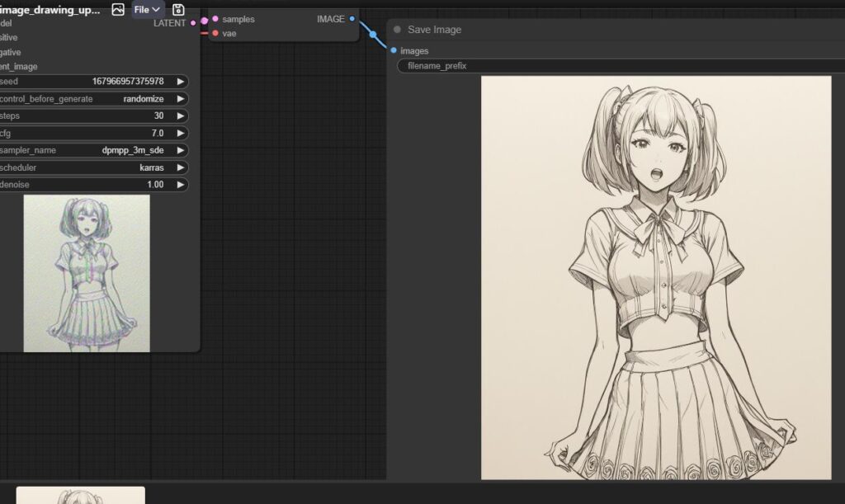Increase cfg value with right arrow
The width and height of the screenshot is (845, 504).
coord(181,133)
